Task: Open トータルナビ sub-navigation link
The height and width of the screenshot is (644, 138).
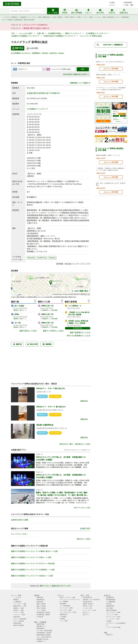Action: [6, 17]
